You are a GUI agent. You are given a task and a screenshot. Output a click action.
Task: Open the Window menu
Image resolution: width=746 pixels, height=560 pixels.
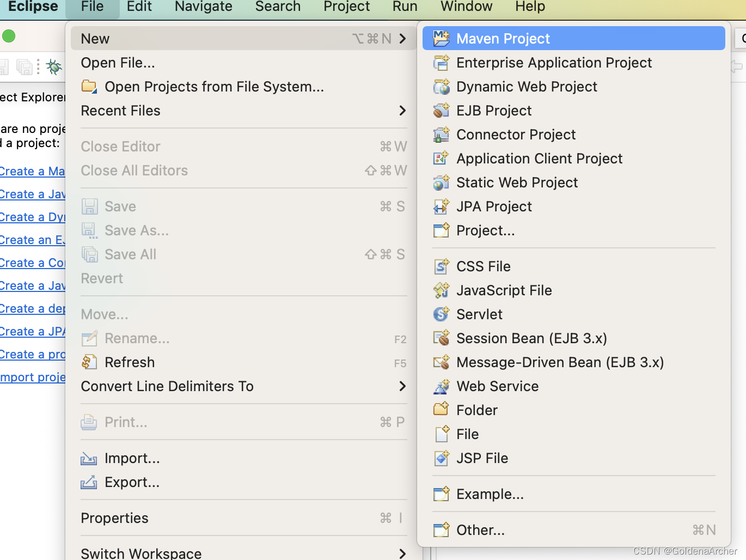tap(467, 7)
